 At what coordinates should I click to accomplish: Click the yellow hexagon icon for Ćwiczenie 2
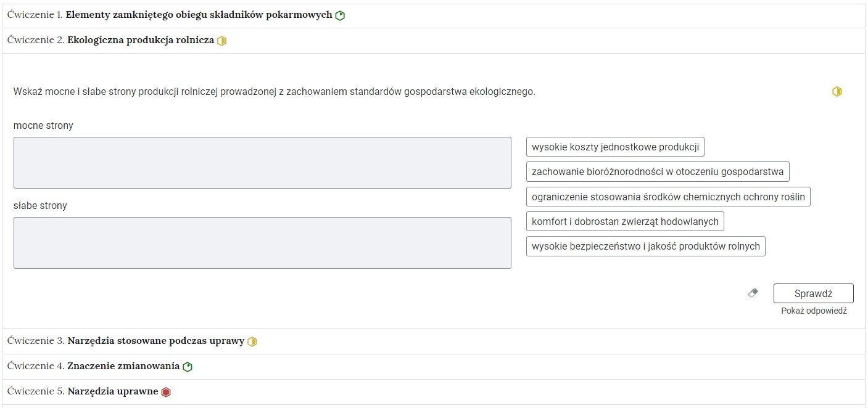(222, 41)
